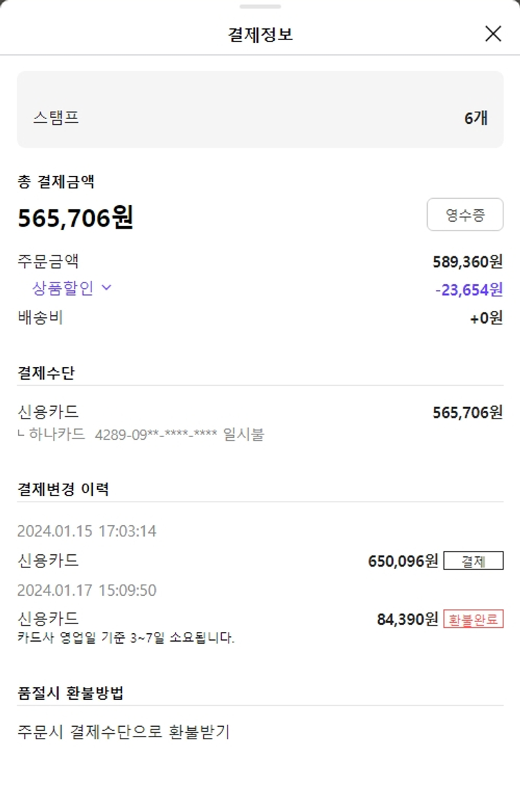
Task: Click the 84,390원 refund amount
Action: [407, 619]
